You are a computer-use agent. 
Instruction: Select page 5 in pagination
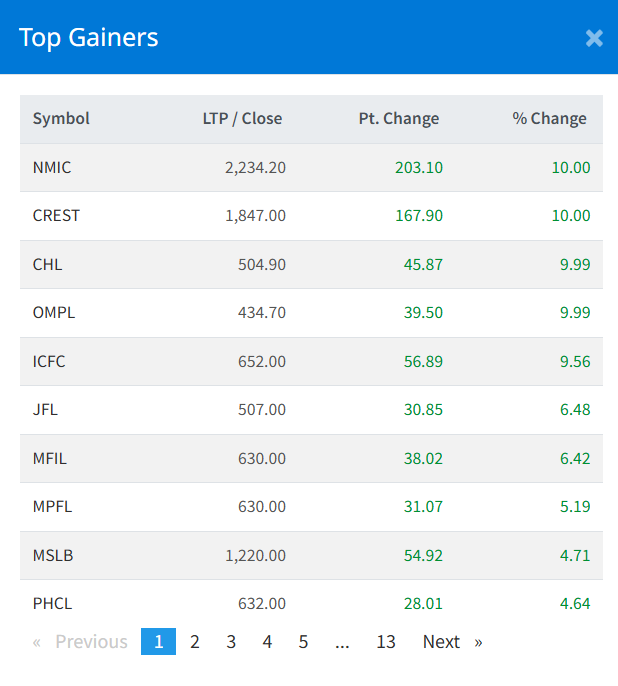coord(303,642)
